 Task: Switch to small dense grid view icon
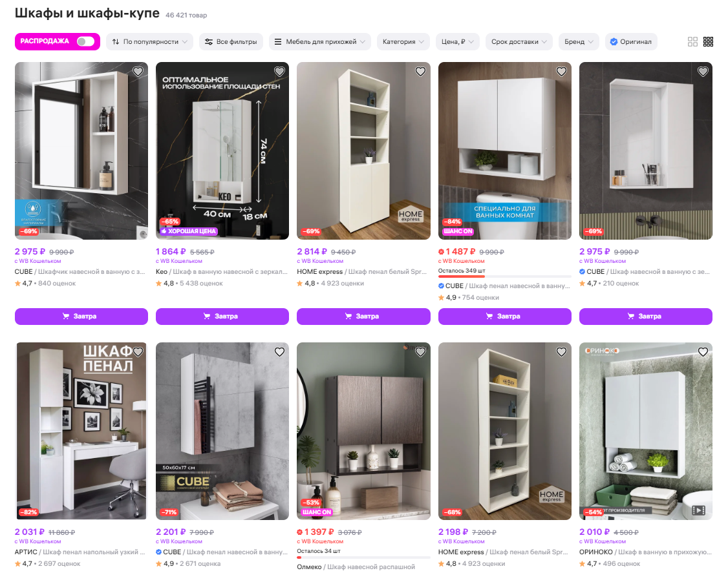(x=708, y=42)
